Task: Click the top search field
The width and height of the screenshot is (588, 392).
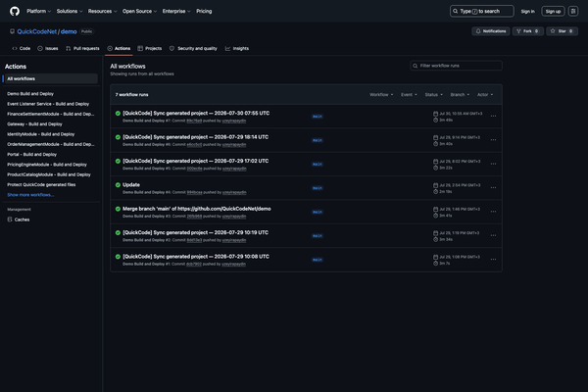Action: tap(482, 11)
